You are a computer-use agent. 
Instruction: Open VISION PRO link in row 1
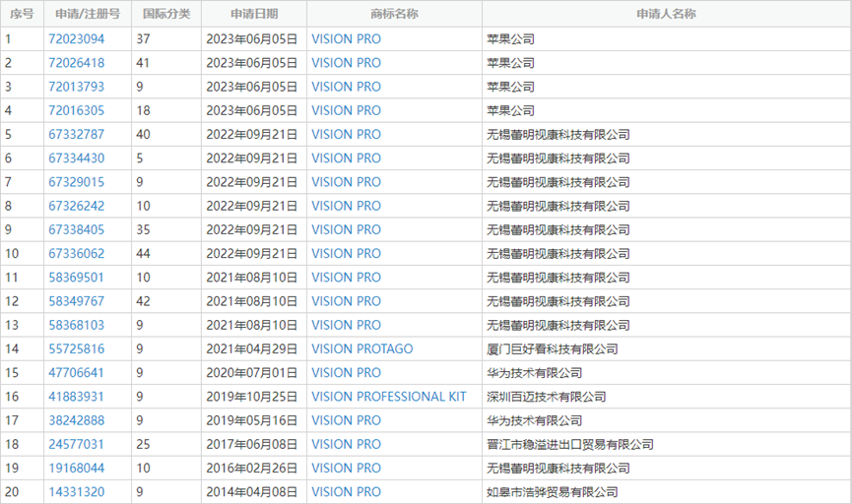[x=346, y=39]
